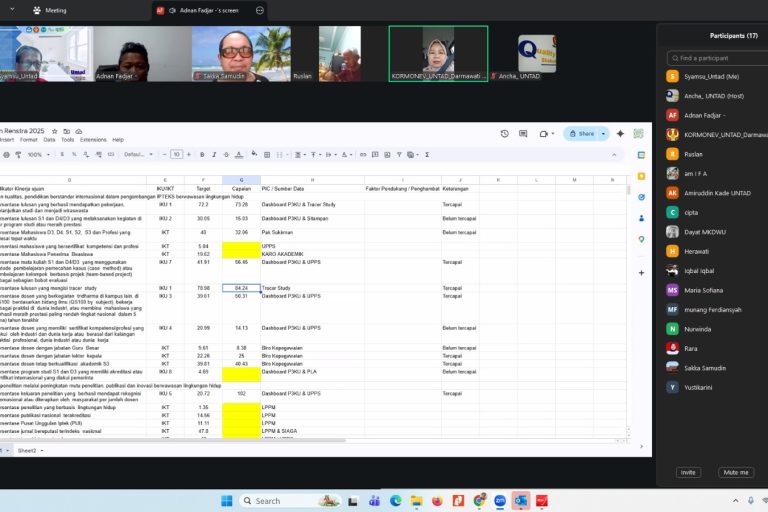Open Google Keep side panel
This screenshot has height=512, width=768.
pos(641,176)
